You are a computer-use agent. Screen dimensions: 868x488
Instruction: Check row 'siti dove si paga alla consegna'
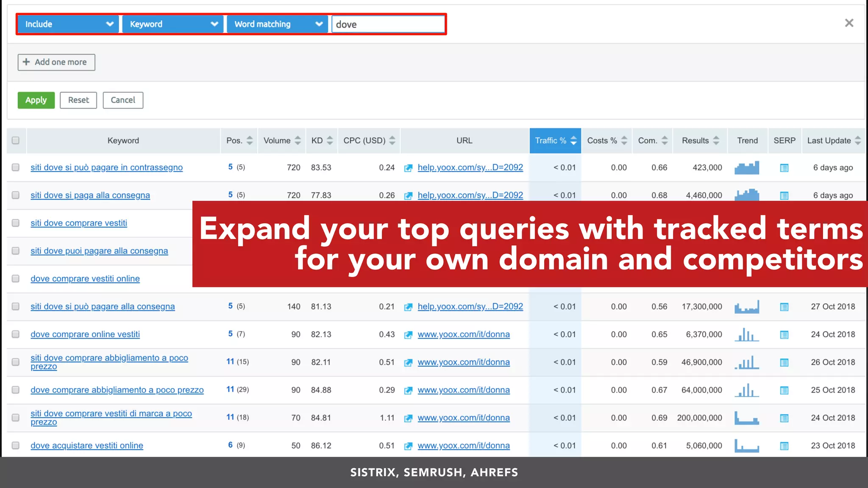16,195
